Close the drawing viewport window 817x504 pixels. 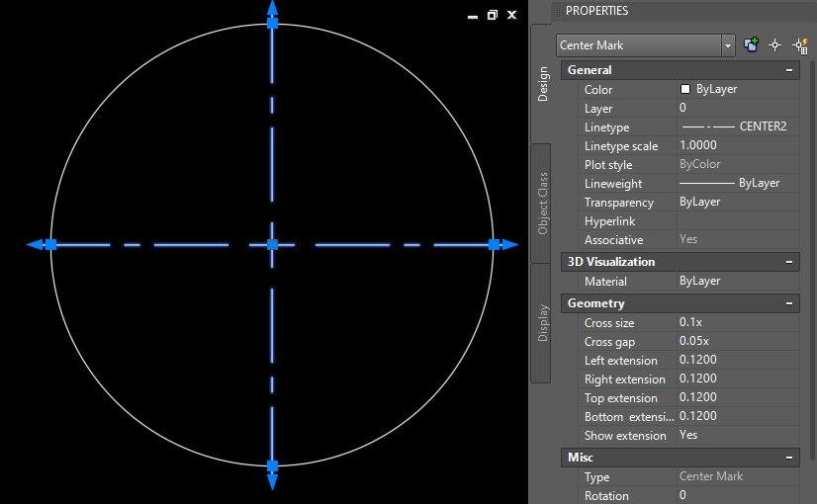click(512, 15)
